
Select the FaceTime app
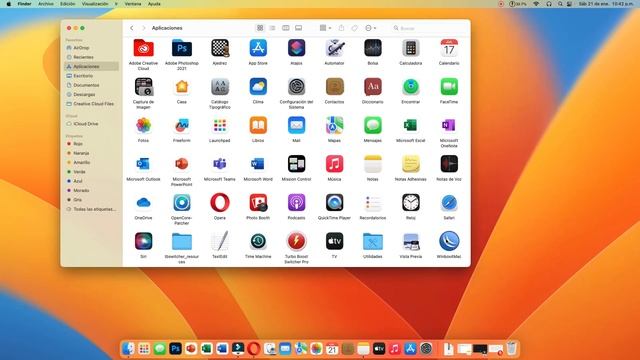(449, 87)
